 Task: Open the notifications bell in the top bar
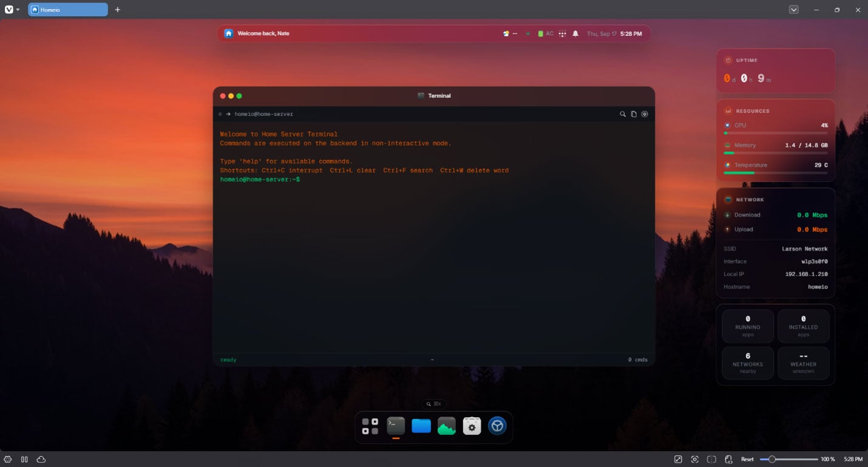click(575, 34)
